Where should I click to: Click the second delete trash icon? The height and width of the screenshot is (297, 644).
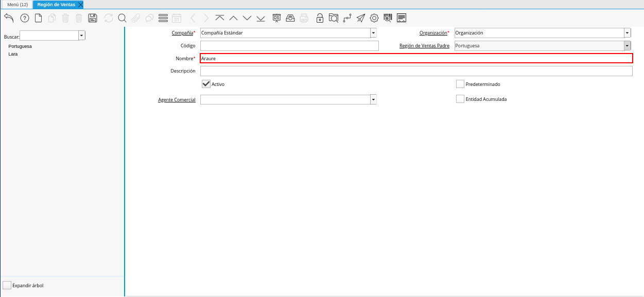coord(79,18)
